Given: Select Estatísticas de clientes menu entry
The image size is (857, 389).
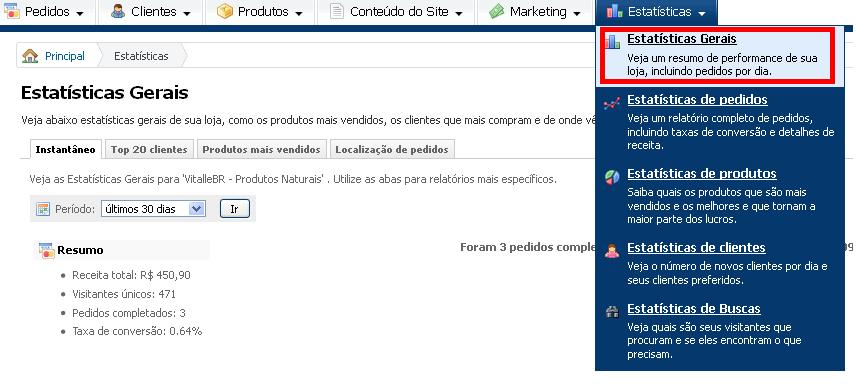Looking at the screenshot, I should pyautogui.click(x=720, y=263).
